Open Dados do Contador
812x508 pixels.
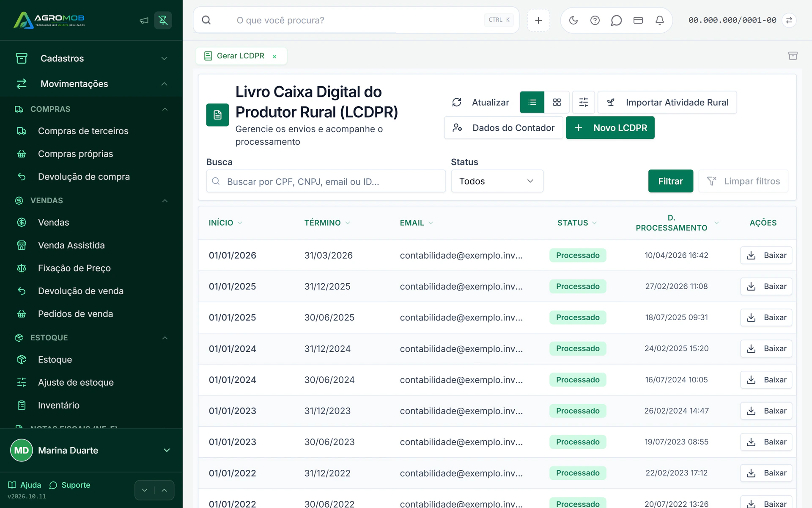(504, 128)
